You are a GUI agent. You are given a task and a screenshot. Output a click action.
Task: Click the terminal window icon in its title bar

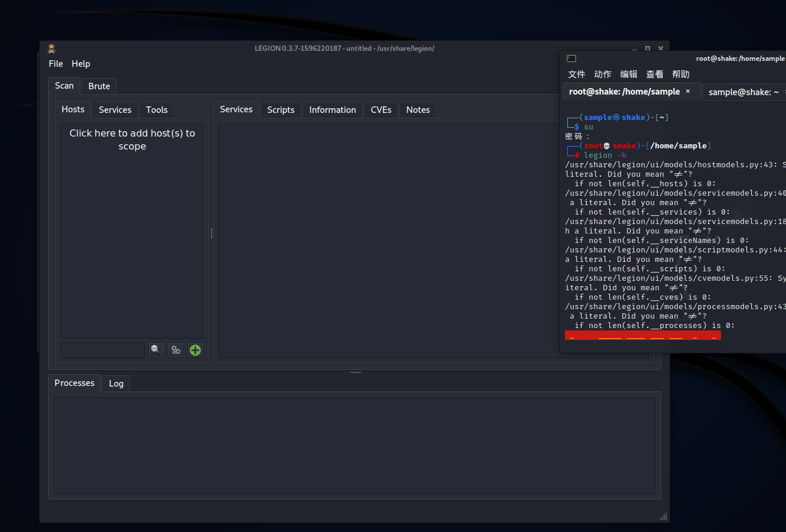tap(571, 59)
